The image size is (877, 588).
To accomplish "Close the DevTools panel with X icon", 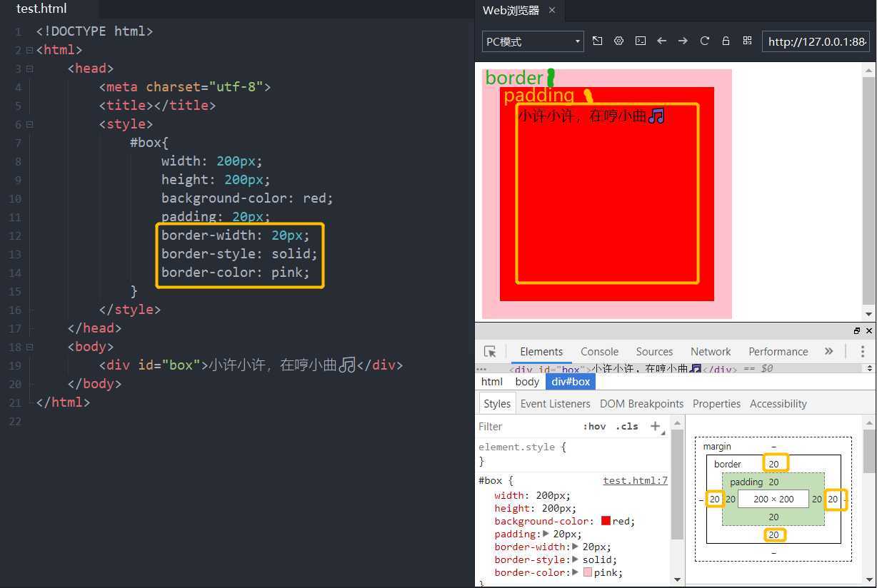I will (869, 331).
